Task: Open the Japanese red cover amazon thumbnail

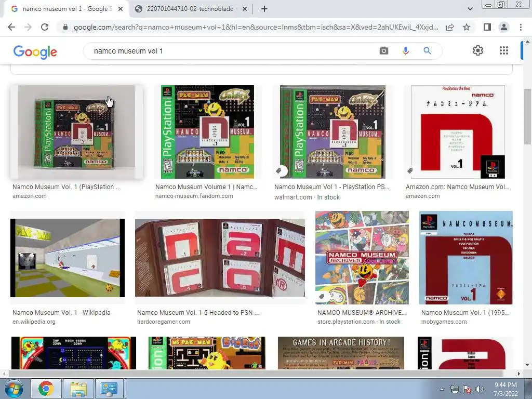Action: point(458,132)
